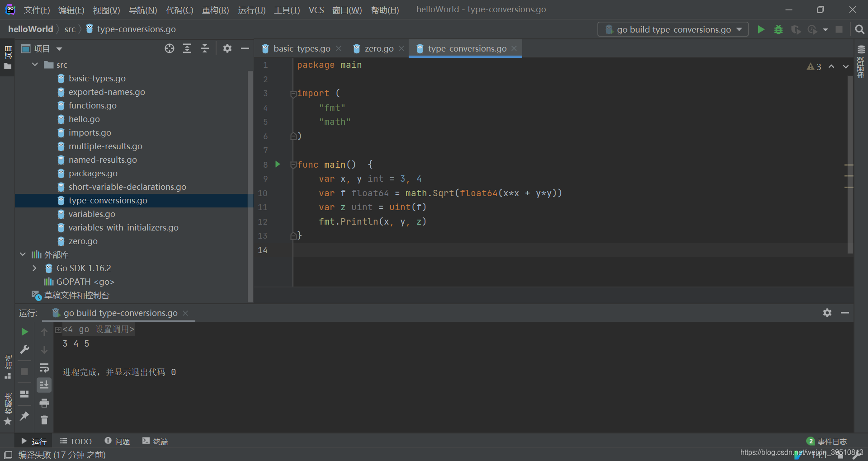The image size is (868, 461).
Task: Open the 文件(F) menu
Action: [x=37, y=10]
